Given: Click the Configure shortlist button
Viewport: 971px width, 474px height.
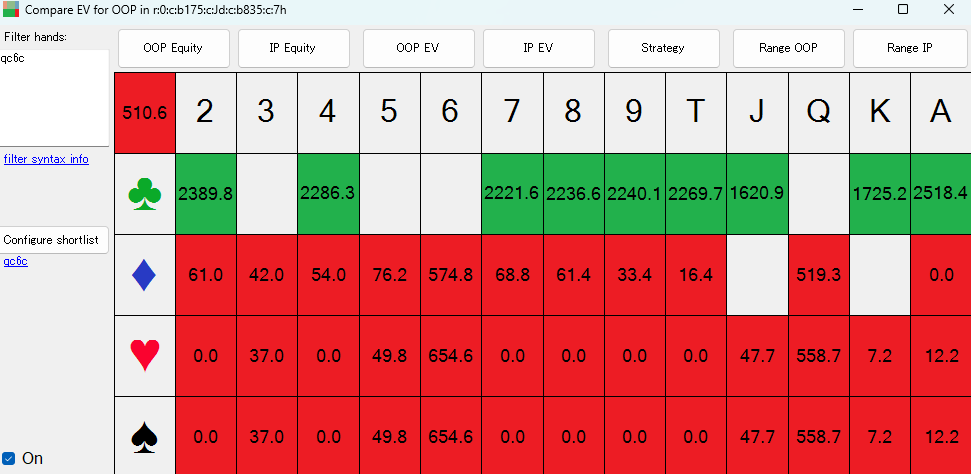Looking at the screenshot, I should pos(54,240).
